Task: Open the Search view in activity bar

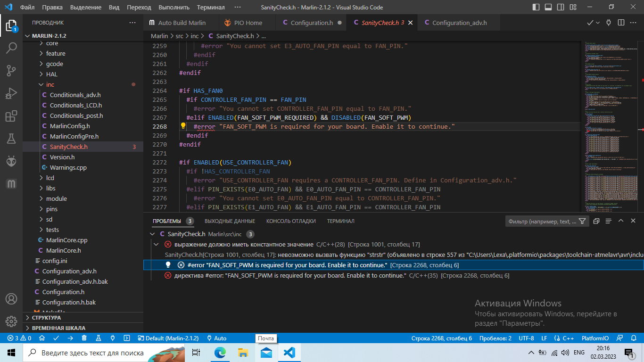Action: (11, 48)
